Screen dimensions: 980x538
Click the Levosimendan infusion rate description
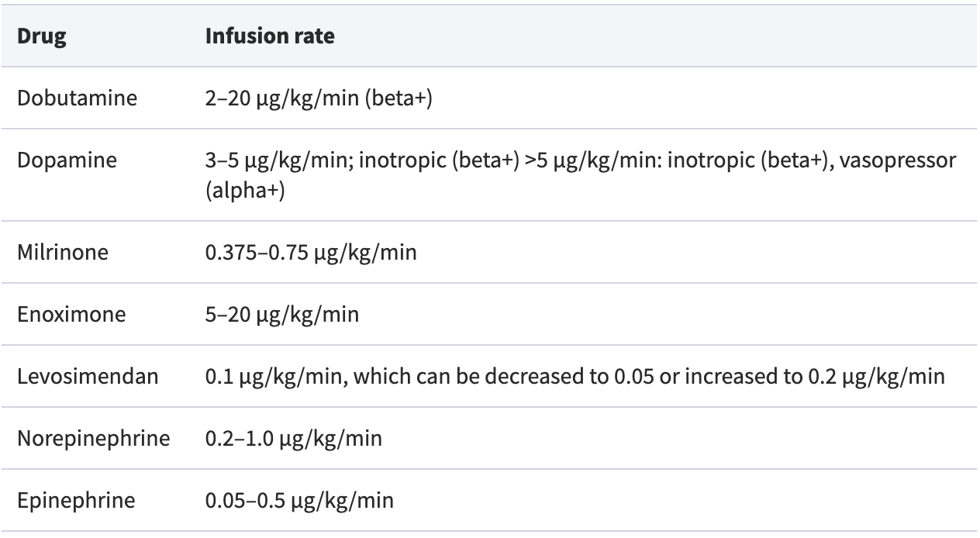coord(575,377)
